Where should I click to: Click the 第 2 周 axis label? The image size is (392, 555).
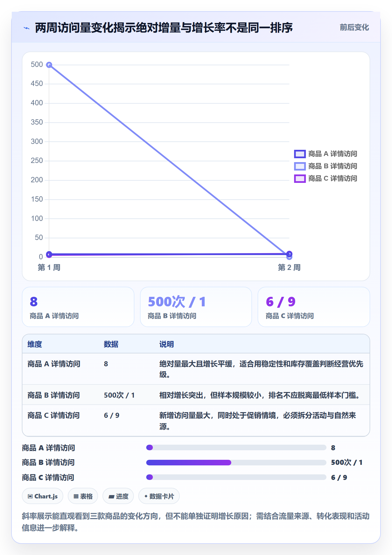[x=289, y=267]
